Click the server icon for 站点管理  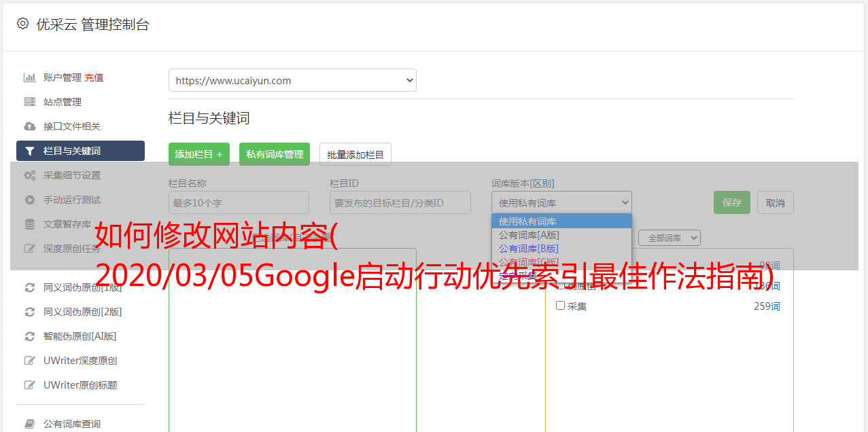pos(29,102)
